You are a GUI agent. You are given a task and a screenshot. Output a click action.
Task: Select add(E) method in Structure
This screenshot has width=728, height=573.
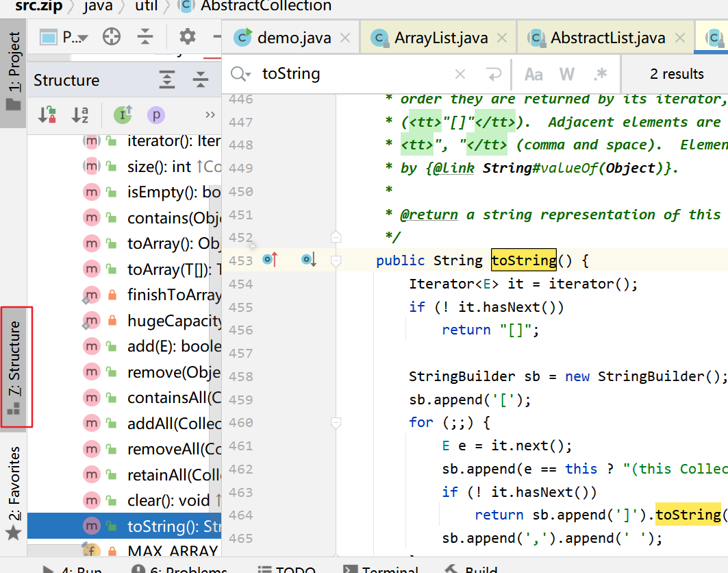pos(125,346)
